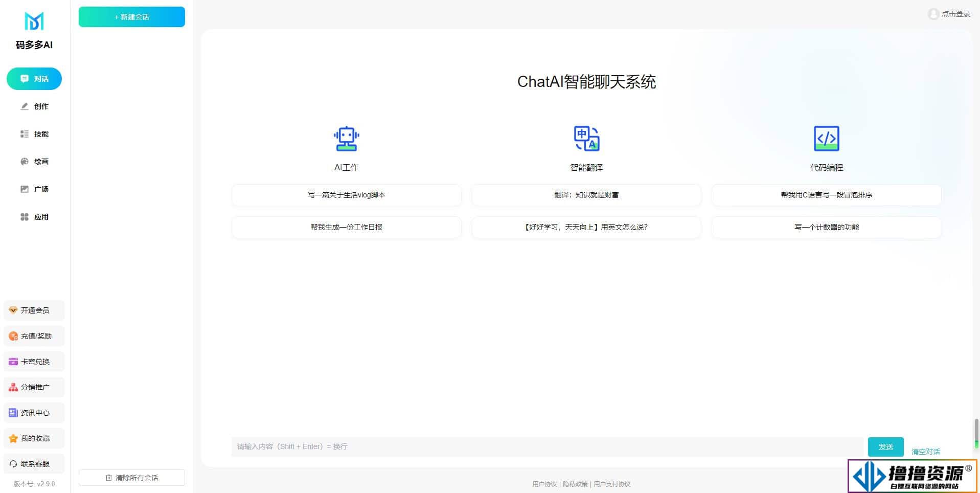The width and height of the screenshot is (980, 493).
Task: Open the 用户支付协议 payment agreement link
Action: pyautogui.click(x=612, y=484)
